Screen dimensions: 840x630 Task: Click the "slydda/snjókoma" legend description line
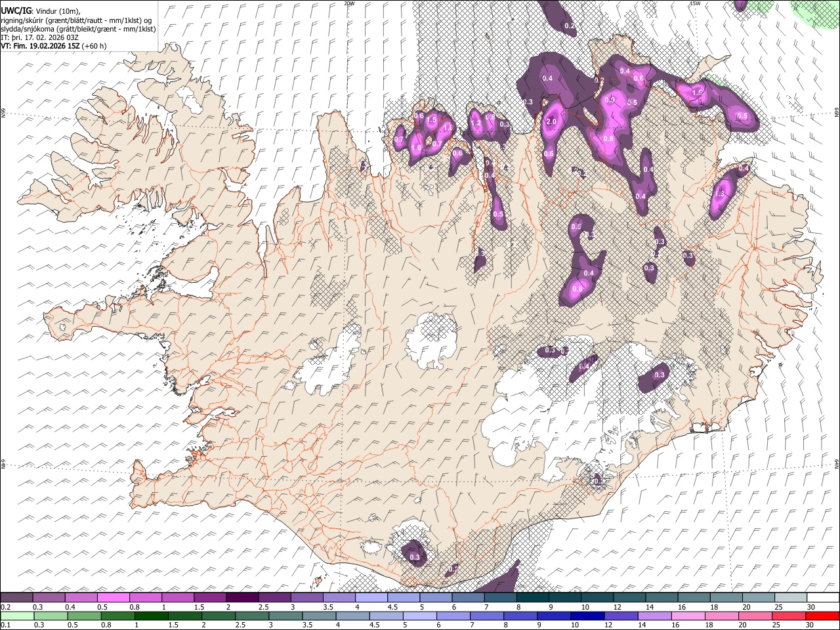tap(78, 29)
